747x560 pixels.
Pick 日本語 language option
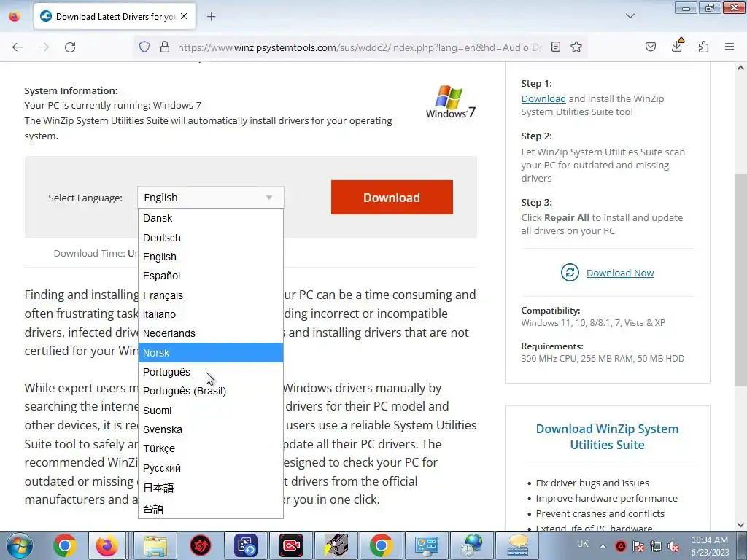(211, 488)
